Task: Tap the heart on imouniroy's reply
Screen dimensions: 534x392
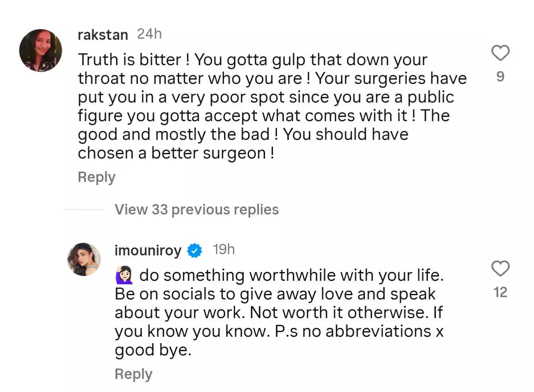Action: pyautogui.click(x=500, y=269)
